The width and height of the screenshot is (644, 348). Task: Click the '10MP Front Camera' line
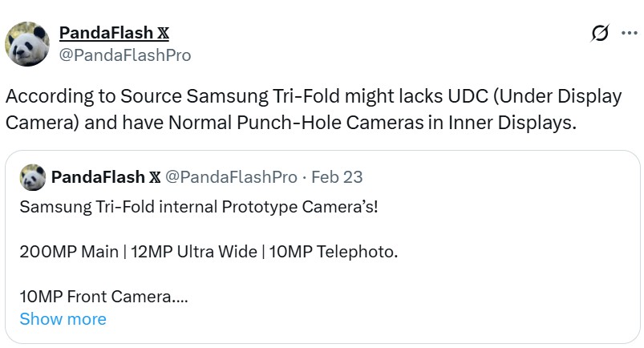coord(103,297)
